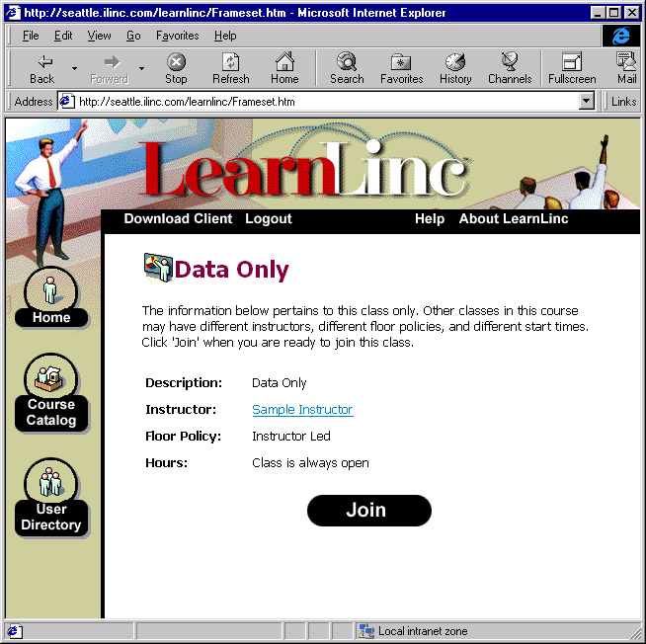Click the address URL field
The height and width of the screenshot is (644, 646).
tap(318, 102)
